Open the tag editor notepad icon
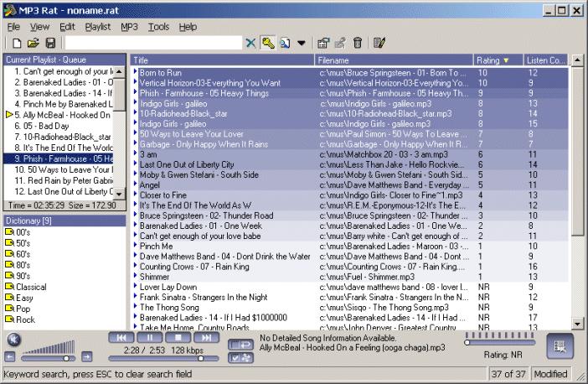 [379, 43]
